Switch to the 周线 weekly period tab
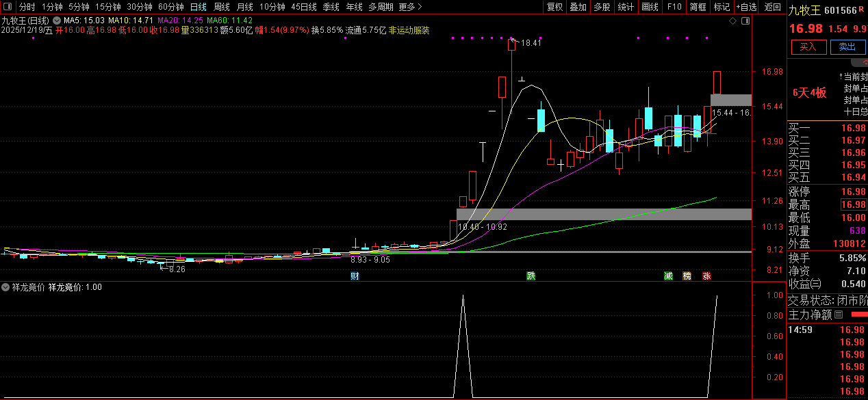The width and height of the screenshot is (868, 400). point(222,7)
